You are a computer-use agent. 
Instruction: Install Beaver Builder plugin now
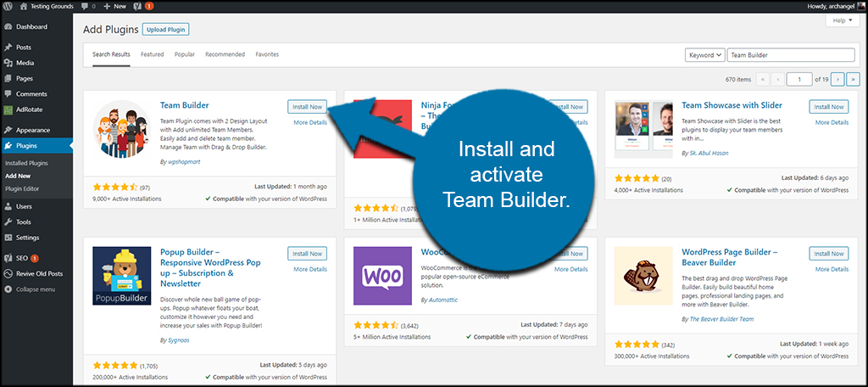(x=829, y=254)
